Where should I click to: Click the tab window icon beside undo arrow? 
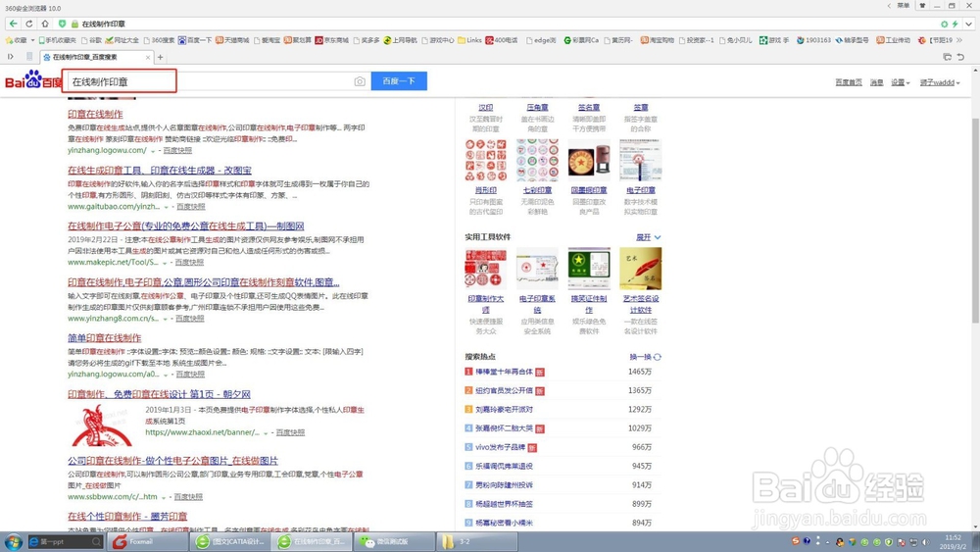click(948, 57)
